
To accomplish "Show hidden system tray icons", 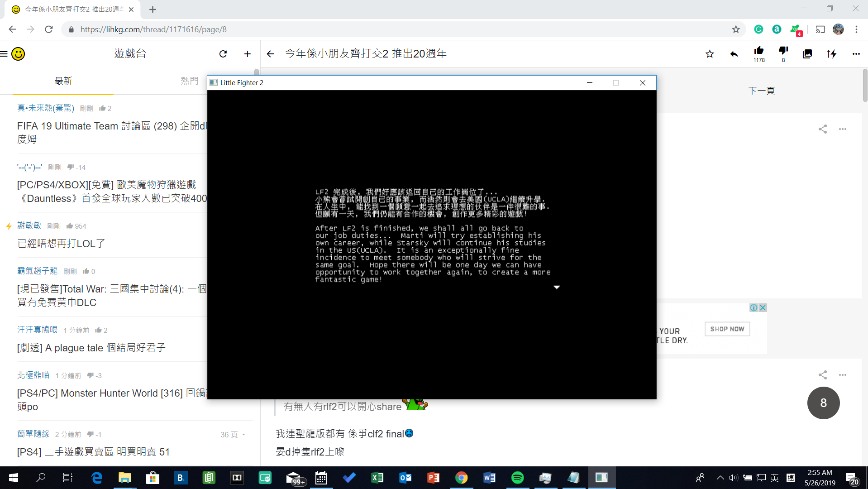I will point(720,478).
